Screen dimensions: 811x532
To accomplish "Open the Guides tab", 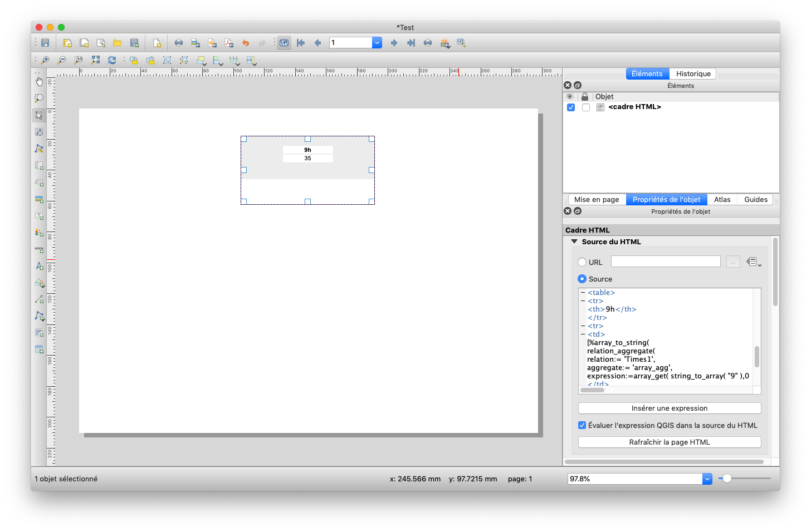I will coord(756,199).
